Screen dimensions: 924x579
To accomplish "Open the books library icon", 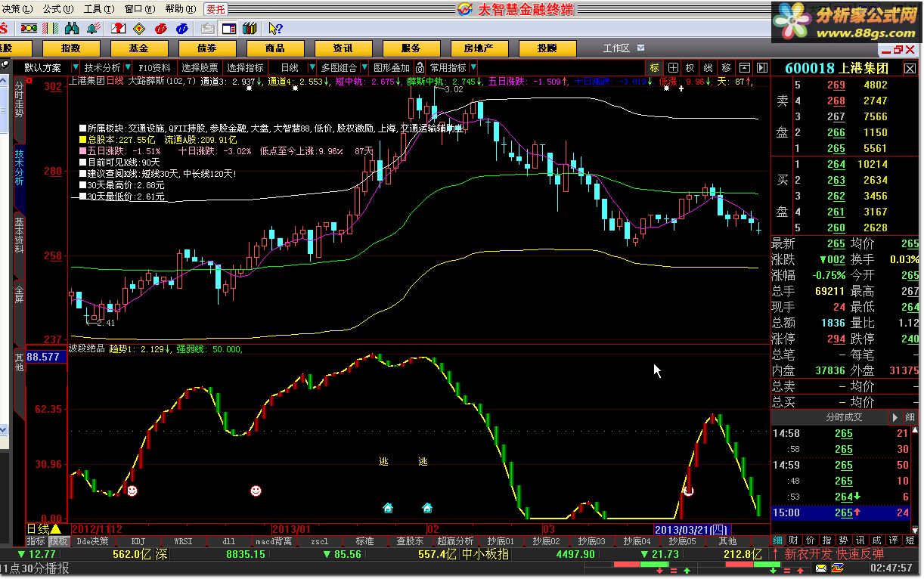I will point(250,29).
